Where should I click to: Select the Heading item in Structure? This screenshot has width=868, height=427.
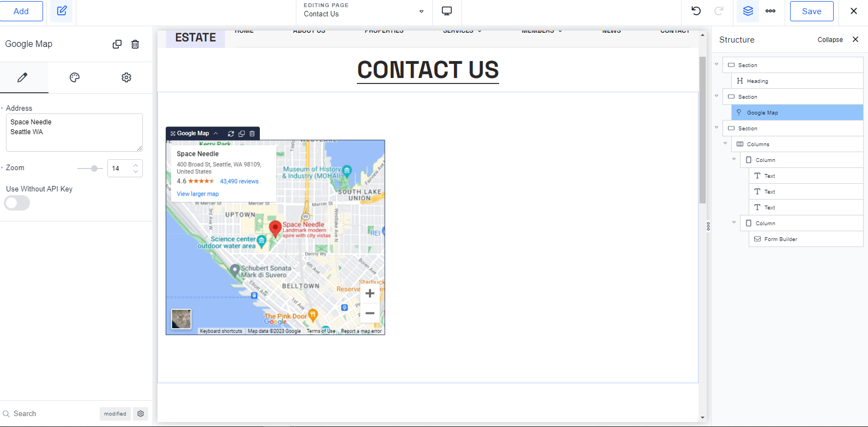click(797, 81)
